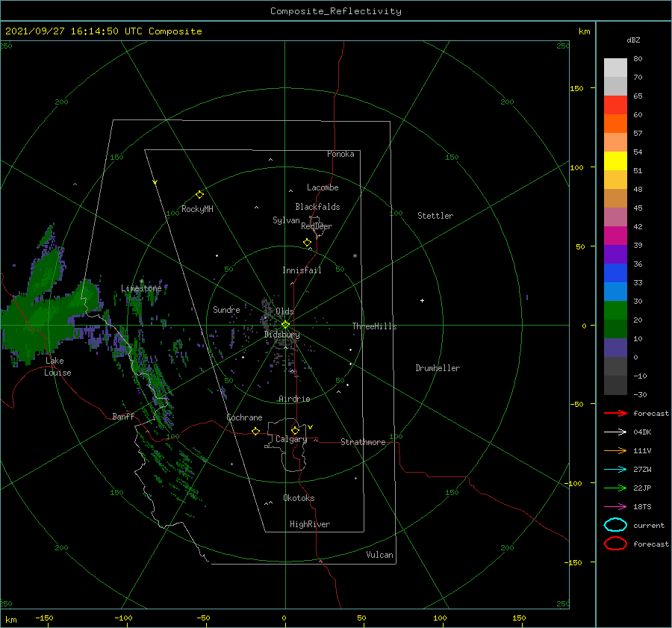672x628 pixels.
Task: Click the Innisfail label
Action: (302, 270)
